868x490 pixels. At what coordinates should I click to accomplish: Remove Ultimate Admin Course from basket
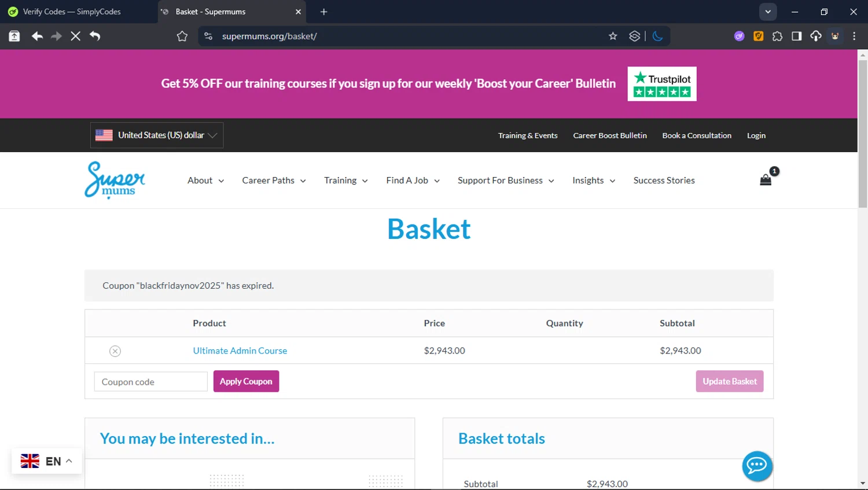(115, 351)
